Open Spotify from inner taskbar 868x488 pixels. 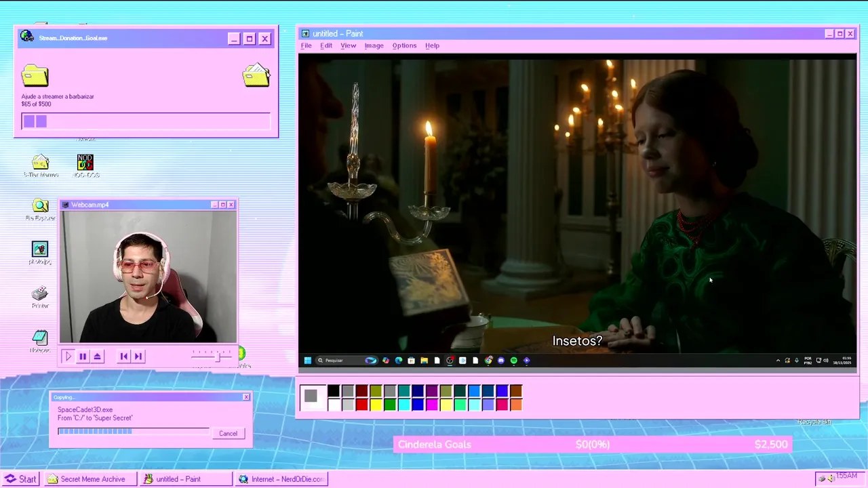pyautogui.click(x=513, y=361)
